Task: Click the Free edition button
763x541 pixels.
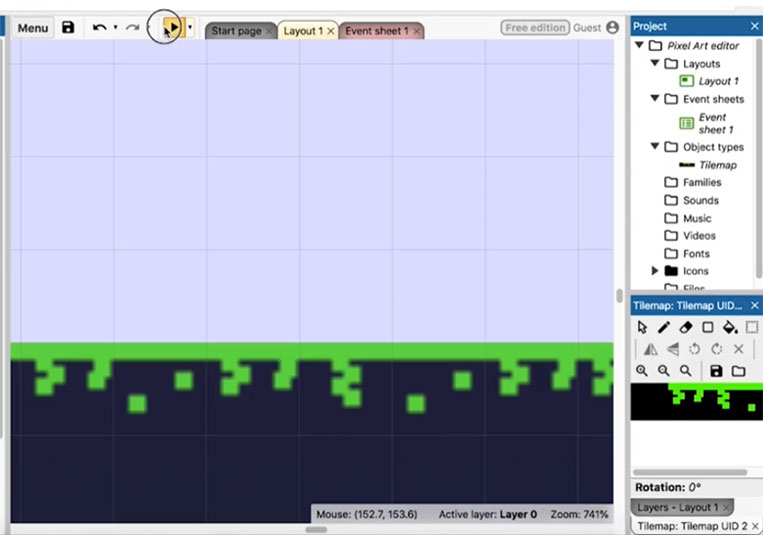Action: point(535,28)
